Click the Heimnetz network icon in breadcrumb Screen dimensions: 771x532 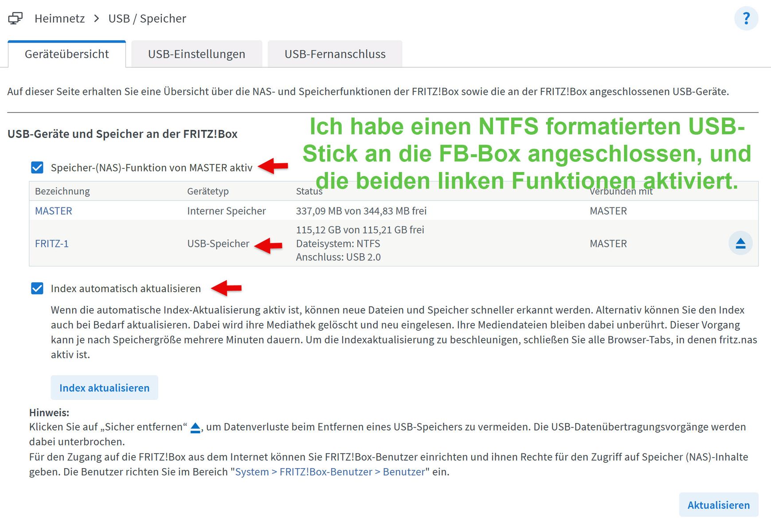(16, 19)
